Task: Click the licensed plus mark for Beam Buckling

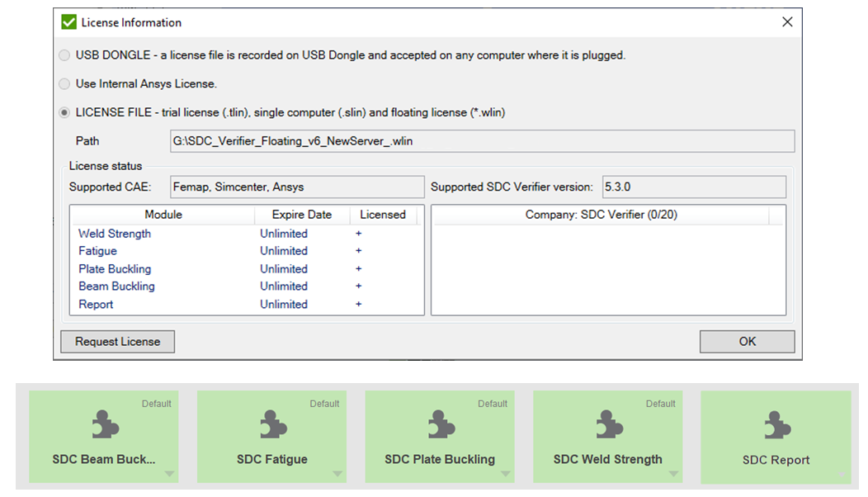Action: tap(359, 286)
